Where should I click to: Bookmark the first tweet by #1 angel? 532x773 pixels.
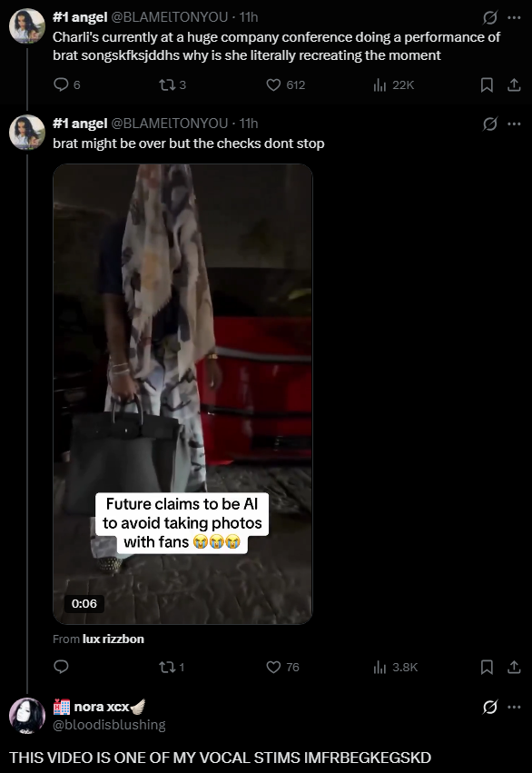click(x=487, y=85)
